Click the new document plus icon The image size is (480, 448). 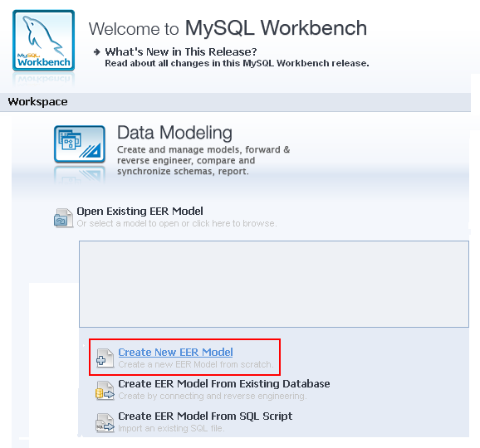point(105,358)
